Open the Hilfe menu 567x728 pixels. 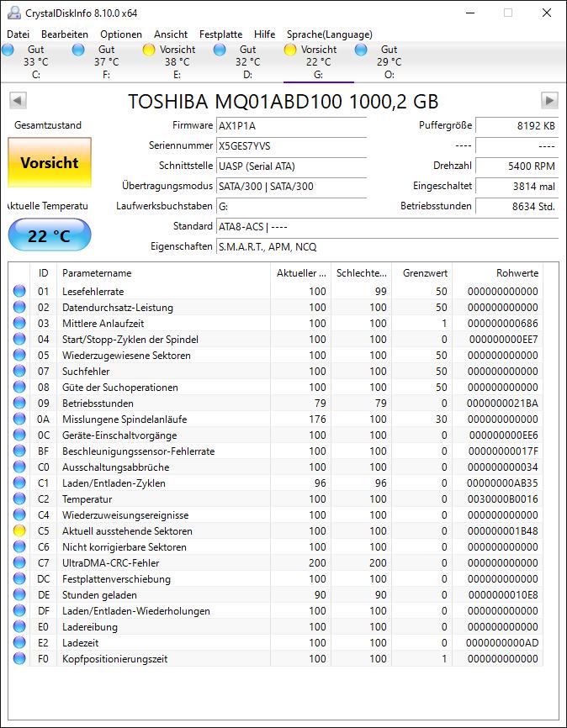(265, 34)
